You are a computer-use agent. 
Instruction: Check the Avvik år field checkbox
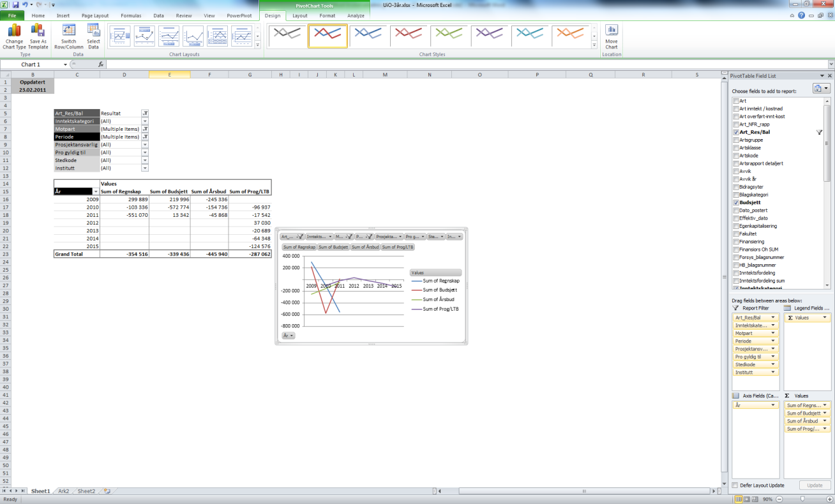[736, 179]
